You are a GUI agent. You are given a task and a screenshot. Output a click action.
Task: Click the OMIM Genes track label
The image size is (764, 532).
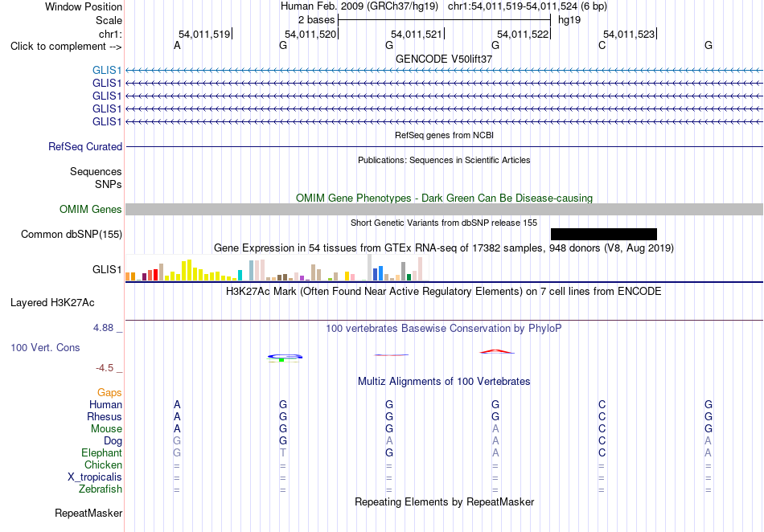91,209
